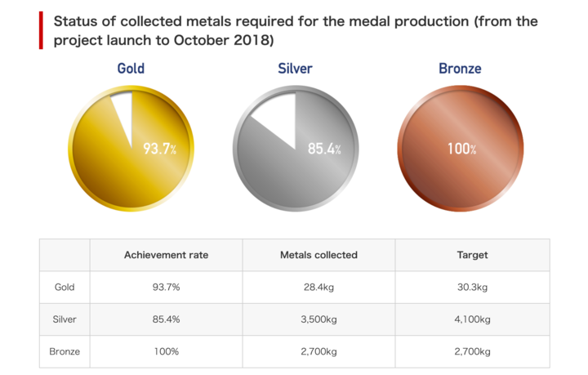The height and width of the screenshot is (375, 588).
Task: Click the 28.4kg metals collected cell
Action: pyautogui.click(x=318, y=288)
